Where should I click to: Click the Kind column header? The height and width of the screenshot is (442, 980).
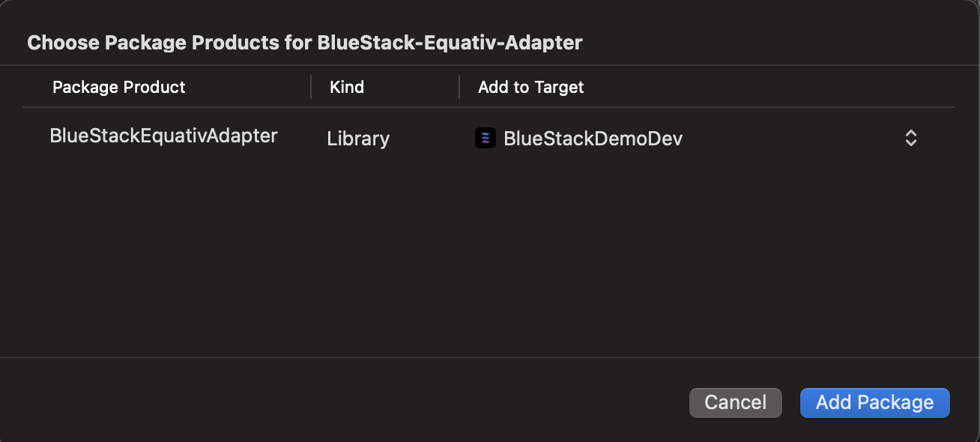pyautogui.click(x=347, y=87)
